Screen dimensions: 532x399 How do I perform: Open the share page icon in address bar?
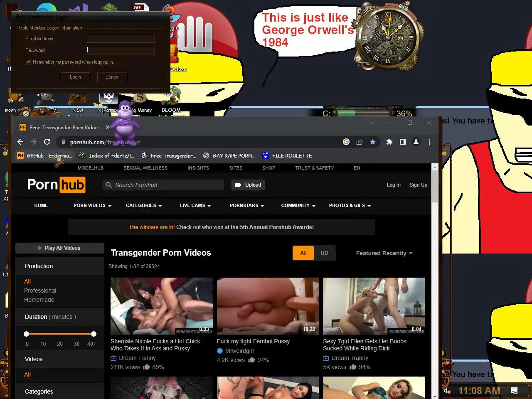[360, 142]
